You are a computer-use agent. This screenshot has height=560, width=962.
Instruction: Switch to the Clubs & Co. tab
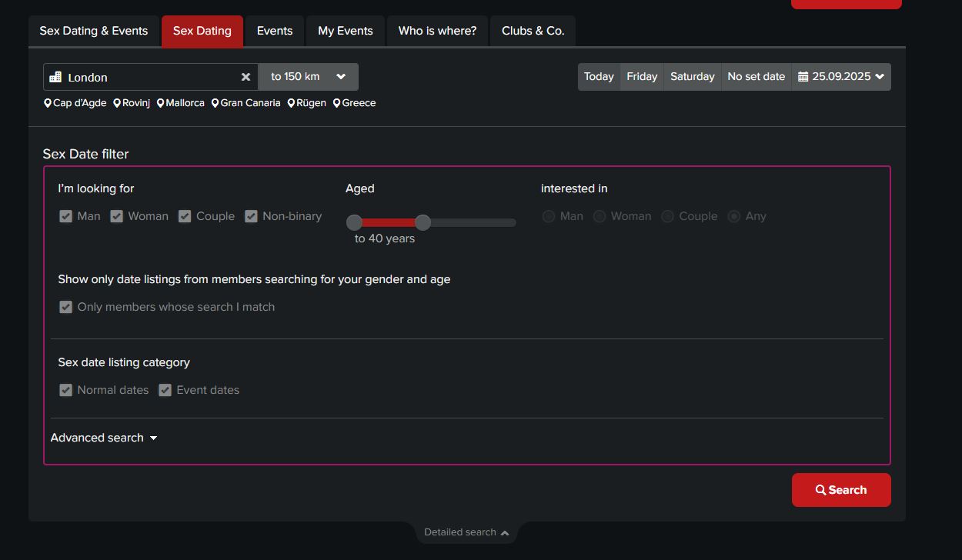pos(533,32)
